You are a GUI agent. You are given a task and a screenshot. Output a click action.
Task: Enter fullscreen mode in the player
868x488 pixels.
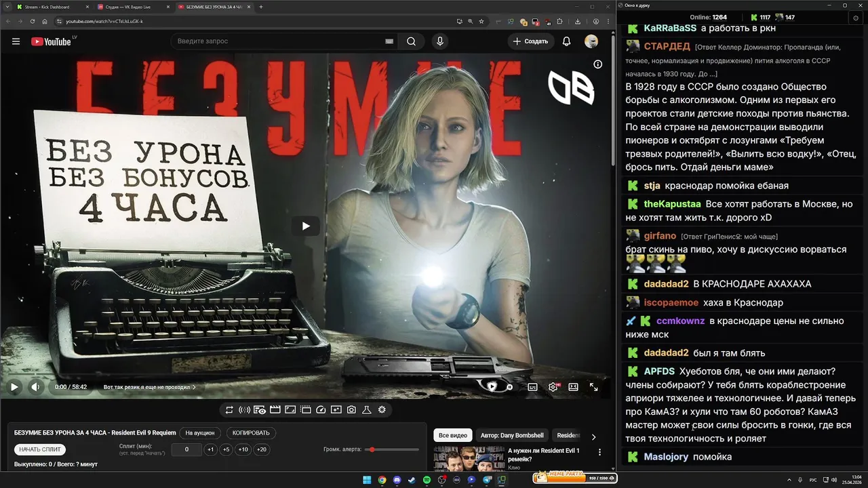[x=593, y=387]
